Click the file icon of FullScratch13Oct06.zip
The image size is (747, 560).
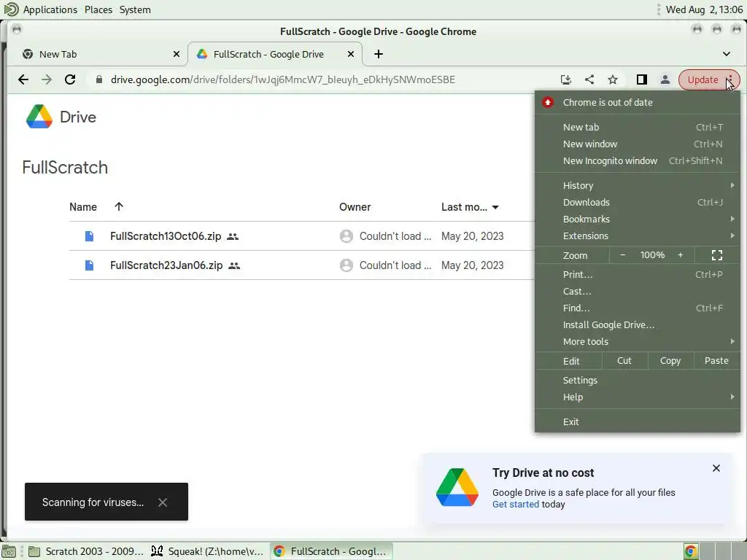click(89, 236)
